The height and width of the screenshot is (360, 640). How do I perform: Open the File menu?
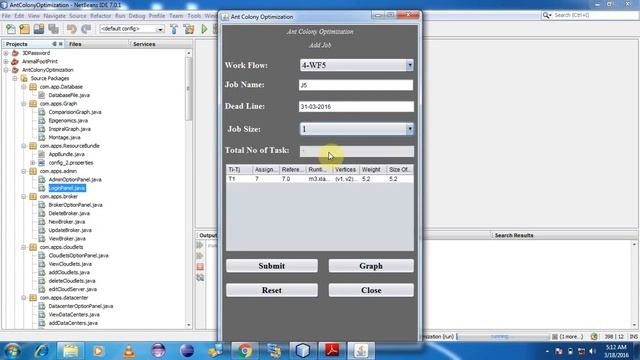click(6, 16)
